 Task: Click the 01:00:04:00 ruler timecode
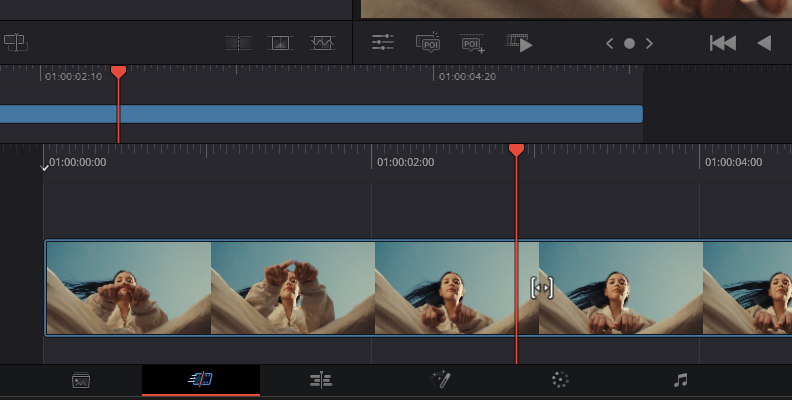click(x=733, y=162)
